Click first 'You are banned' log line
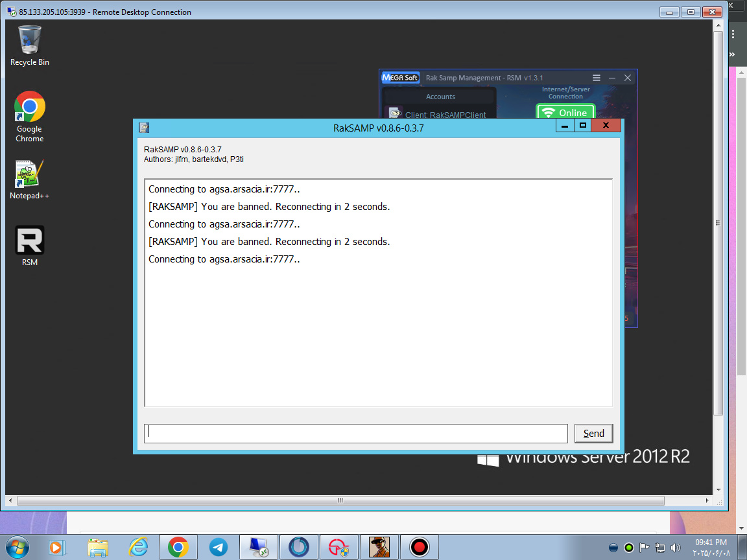Screen dimensions: 747x560 click(268, 207)
